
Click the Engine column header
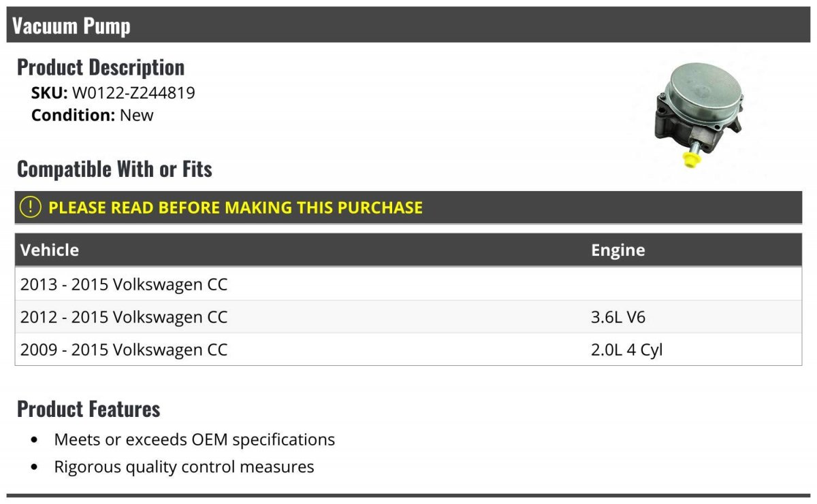click(x=618, y=250)
